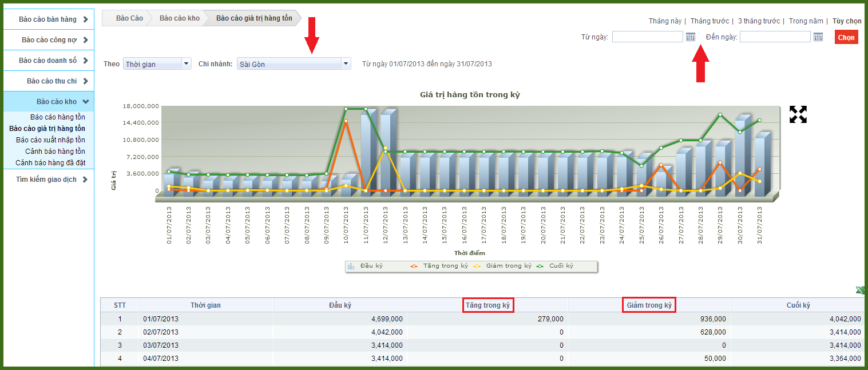Open Báo cáo giá trị hàng tồn in sidebar
The width and height of the screenshot is (868, 370).
coord(47,129)
